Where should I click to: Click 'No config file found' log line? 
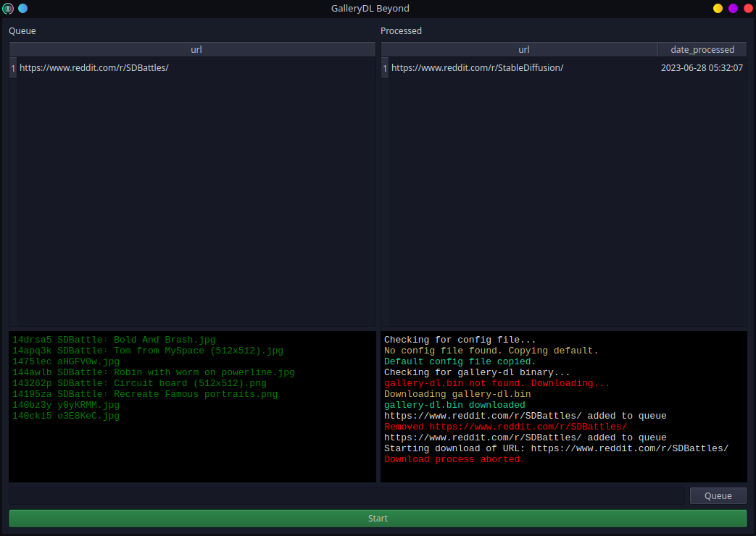pos(491,351)
